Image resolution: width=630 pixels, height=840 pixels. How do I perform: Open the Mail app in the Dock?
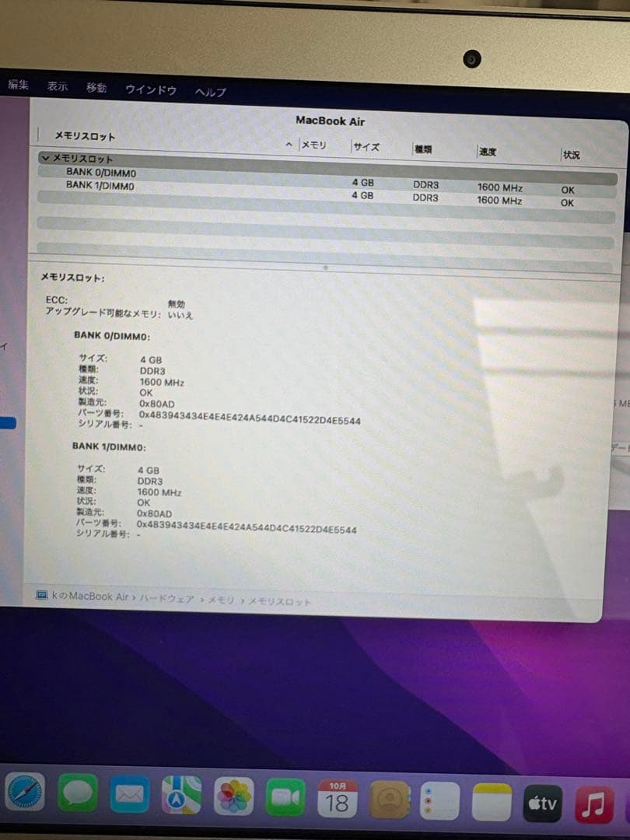point(130,794)
